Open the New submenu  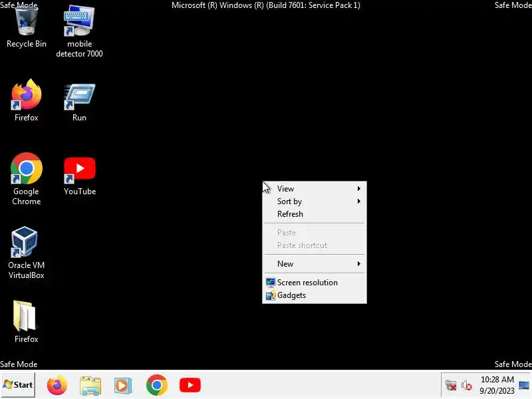click(315, 263)
